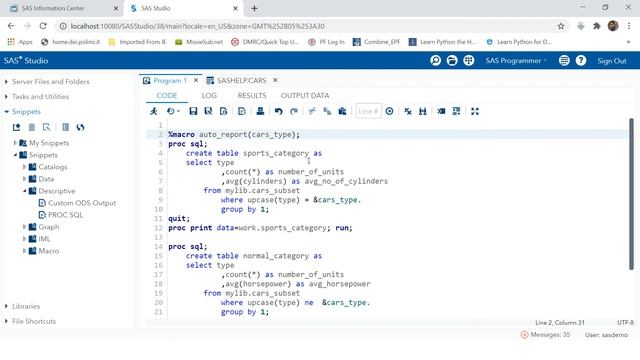This screenshot has width=640, height=360.
Task: Close the SASHELP.CARS tab
Action: click(x=276, y=80)
